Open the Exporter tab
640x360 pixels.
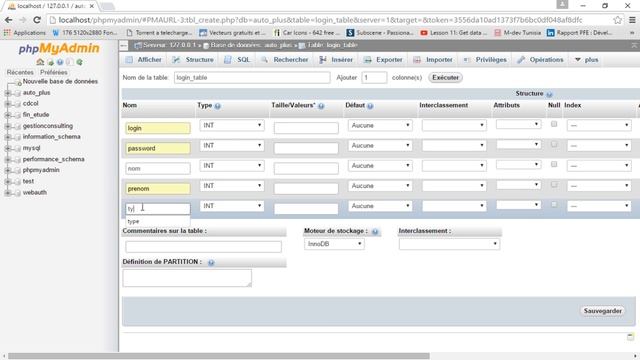[x=383, y=60]
